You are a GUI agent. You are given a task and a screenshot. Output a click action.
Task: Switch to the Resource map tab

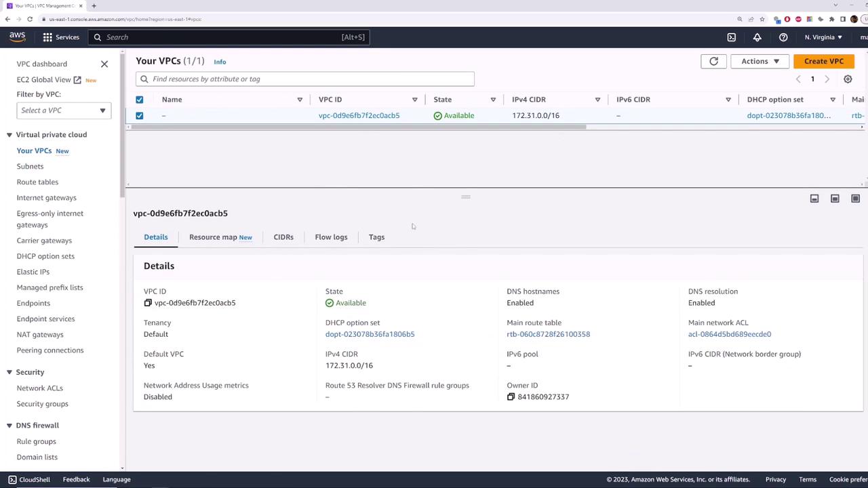pyautogui.click(x=220, y=237)
